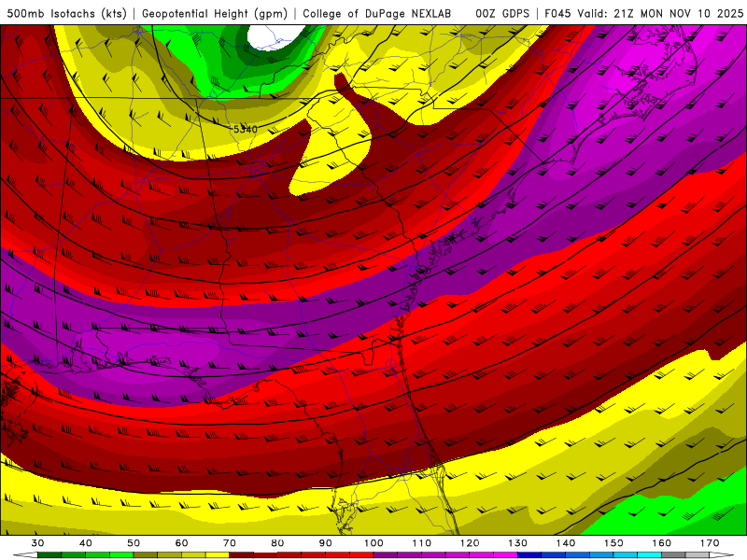747x560 pixels.
Task: Select the gray legend swatch at 160
Action: click(x=673, y=555)
